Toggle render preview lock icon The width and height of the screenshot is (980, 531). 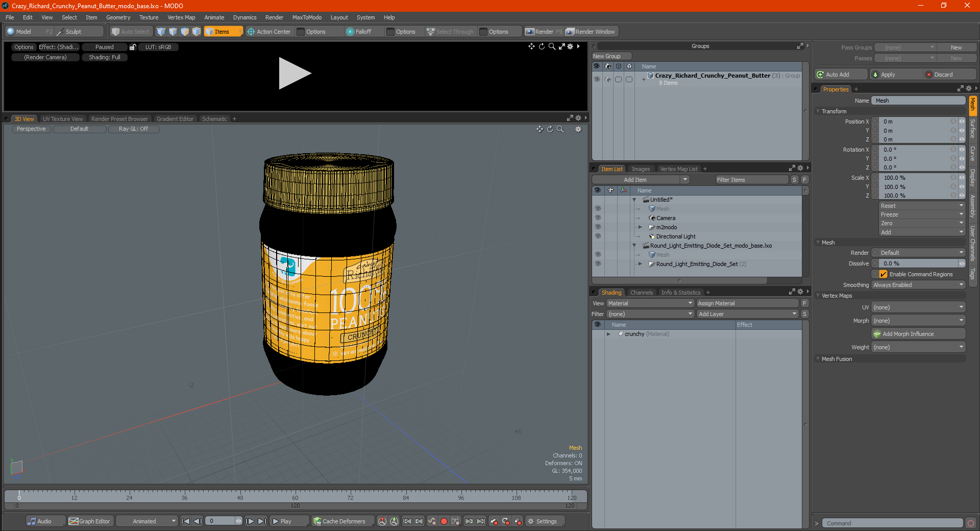pyautogui.click(x=133, y=47)
